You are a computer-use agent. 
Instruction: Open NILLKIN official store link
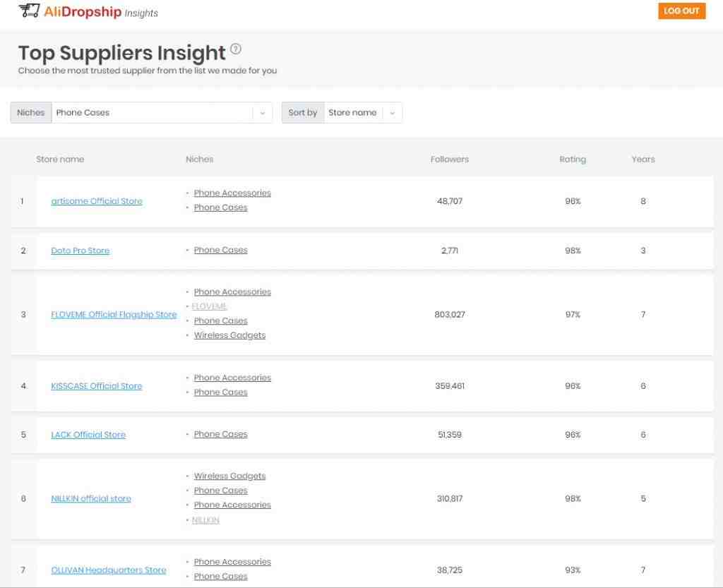91,498
